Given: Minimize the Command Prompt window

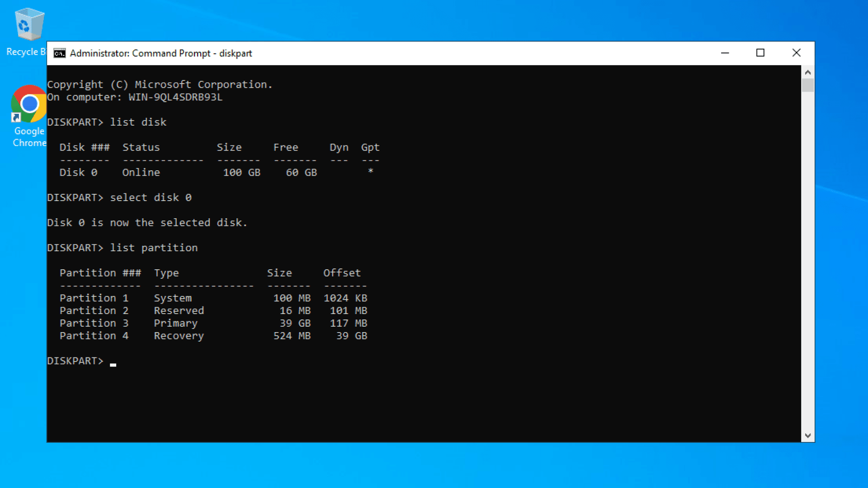Looking at the screenshot, I should click(x=725, y=53).
